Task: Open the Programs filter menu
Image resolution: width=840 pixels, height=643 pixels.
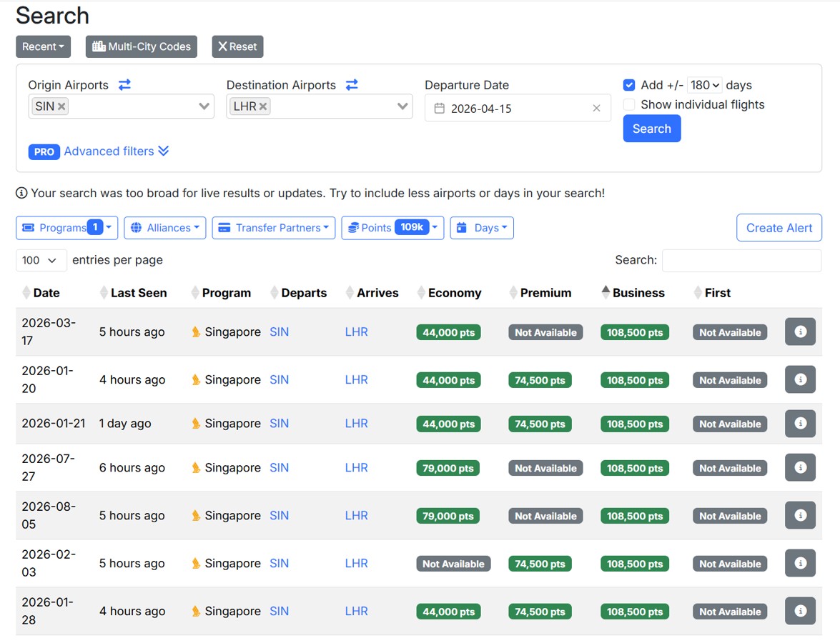Action: (x=66, y=228)
